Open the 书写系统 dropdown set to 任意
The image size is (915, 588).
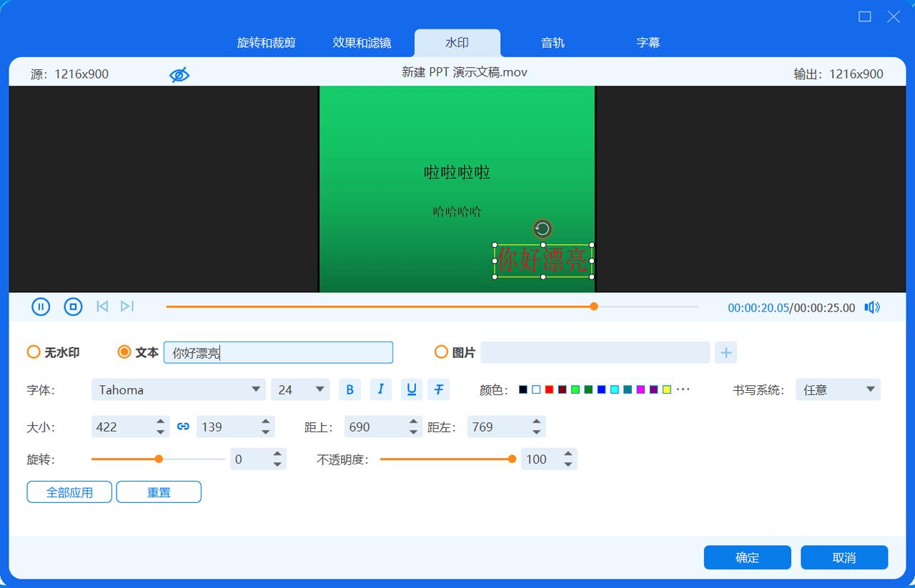click(x=837, y=389)
